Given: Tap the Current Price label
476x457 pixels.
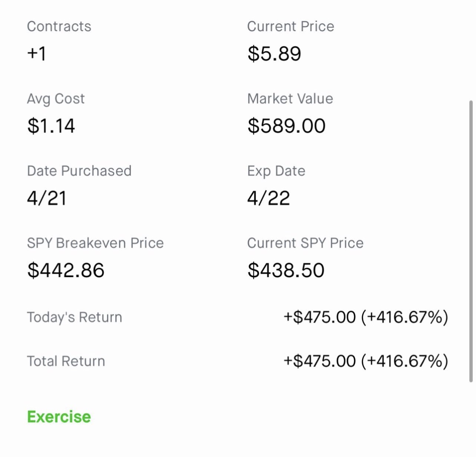Looking at the screenshot, I should click(290, 27).
